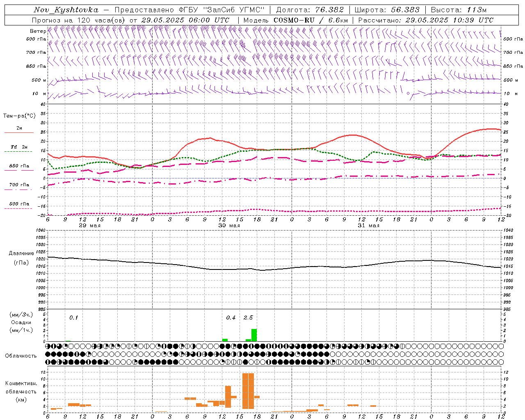Click the Ветер wind panel label
Viewport: 525px width, 420px height.
click(x=38, y=31)
